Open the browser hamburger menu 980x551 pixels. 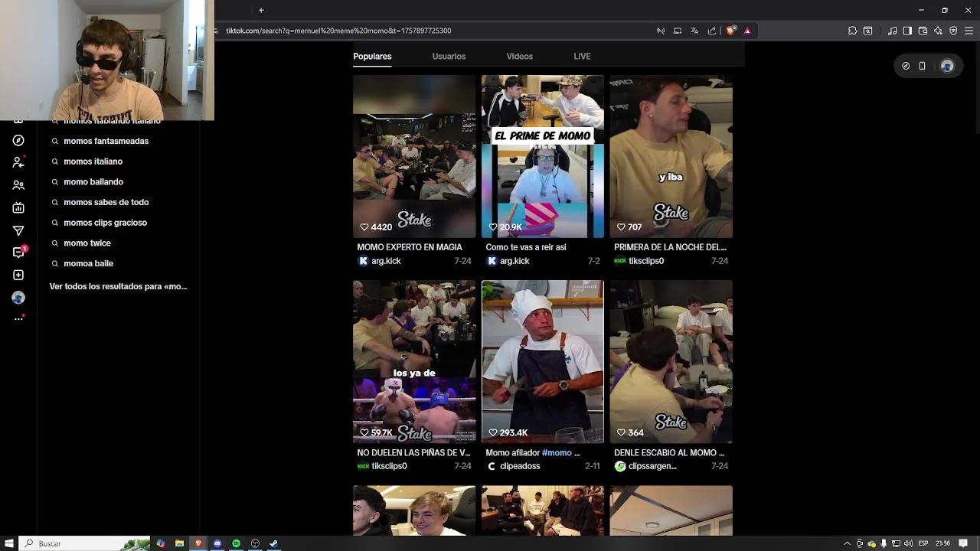969,31
